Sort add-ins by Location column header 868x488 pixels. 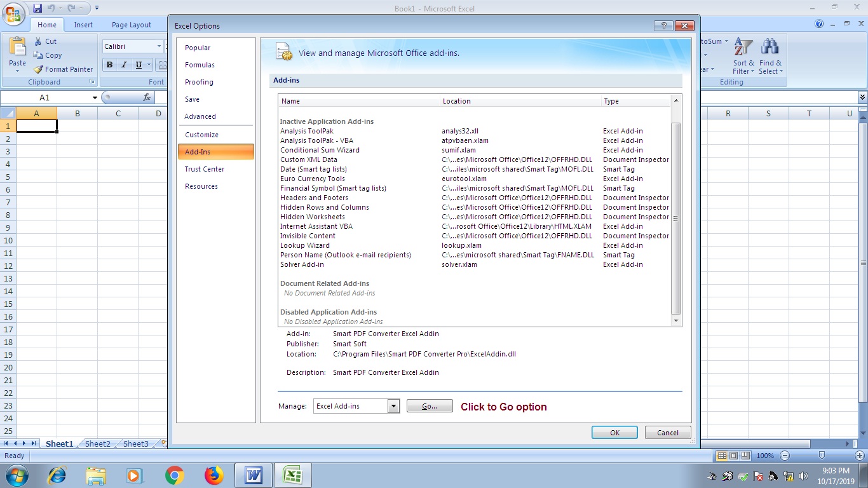coord(520,101)
